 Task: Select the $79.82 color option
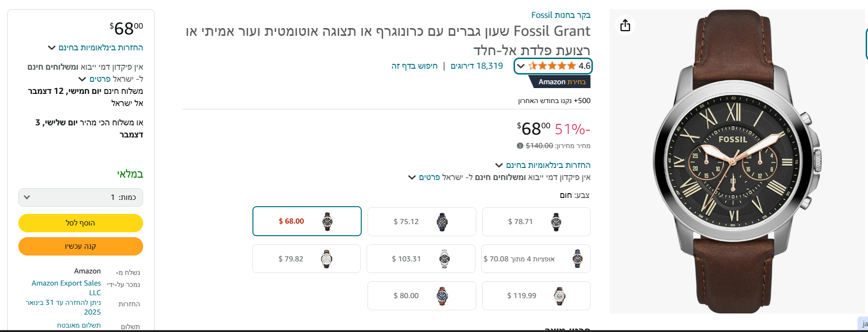(x=306, y=259)
